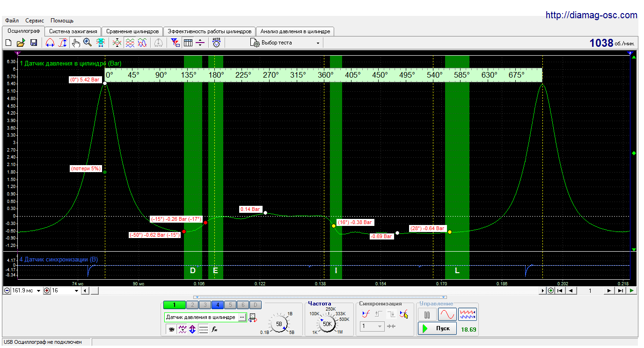Click the green play arrow at bottom right

(632, 290)
